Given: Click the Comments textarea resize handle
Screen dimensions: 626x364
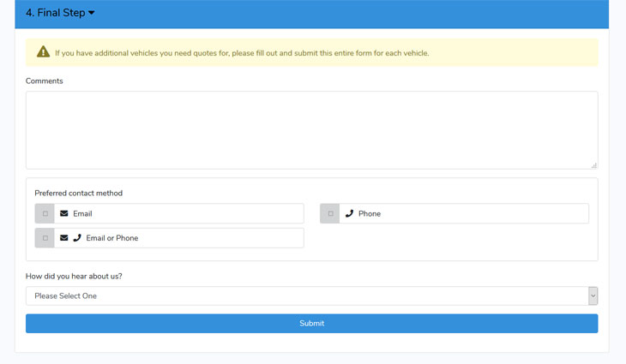Looking at the screenshot, I should point(593,165).
